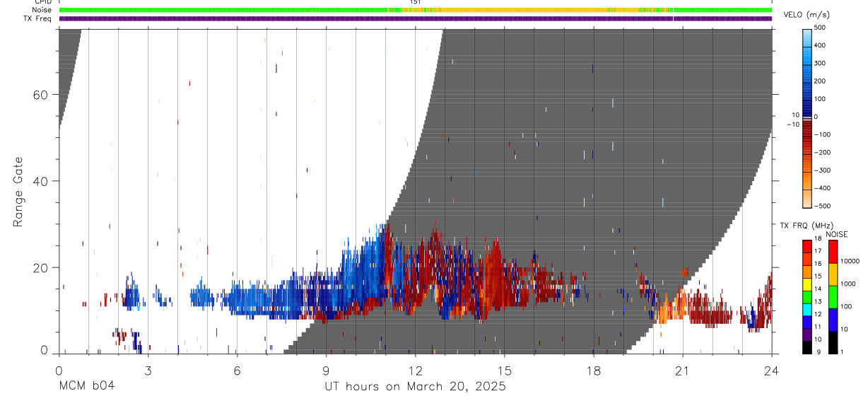This screenshot has width=868, height=401.
Task: Click the NOISE legend title
Action: pos(837,234)
